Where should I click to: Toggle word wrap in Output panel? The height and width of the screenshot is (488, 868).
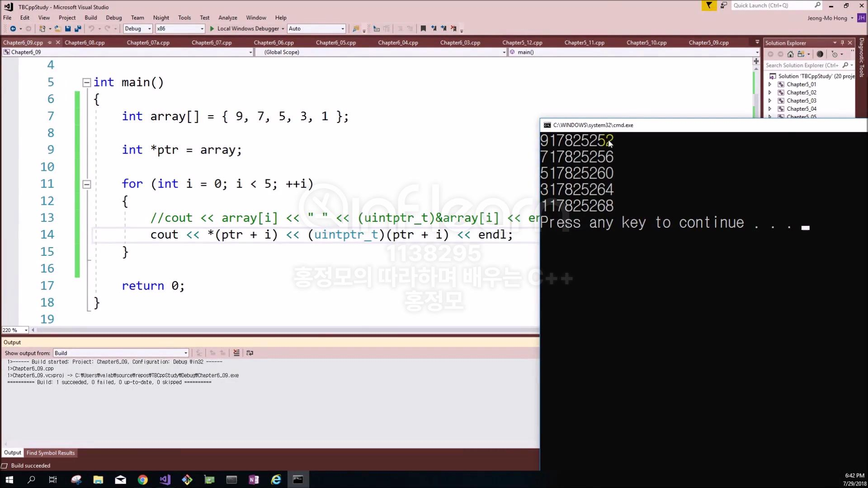coord(250,353)
